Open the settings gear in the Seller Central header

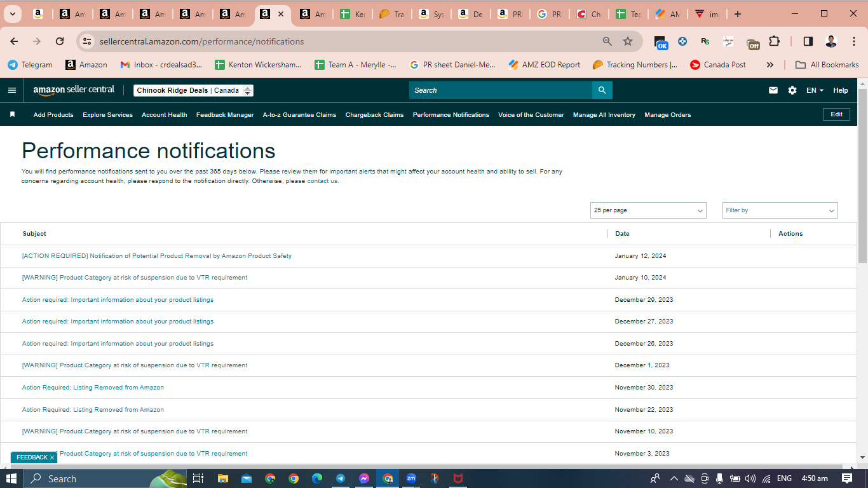pos(792,90)
